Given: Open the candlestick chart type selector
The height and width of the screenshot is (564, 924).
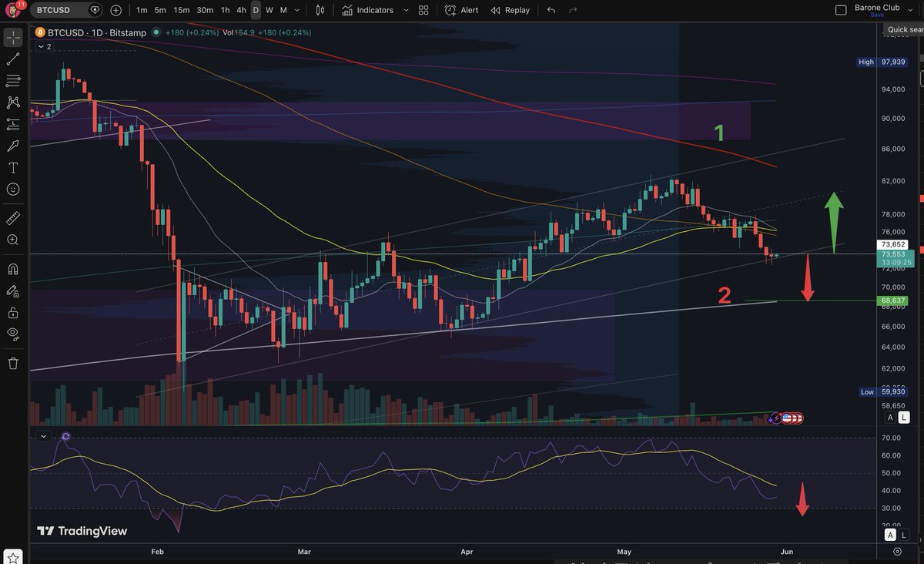Looking at the screenshot, I should point(320,10).
